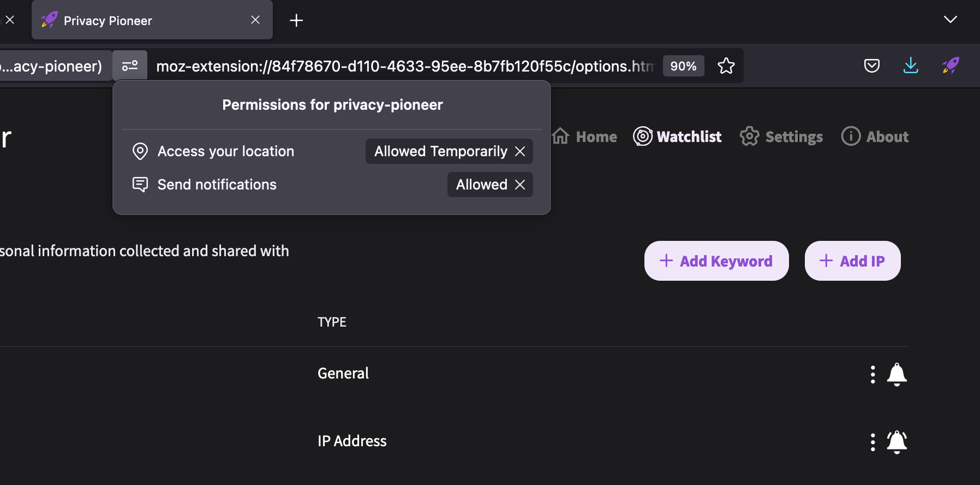Open the tab list chevron
This screenshot has height=485, width=980.
[951, 20]
